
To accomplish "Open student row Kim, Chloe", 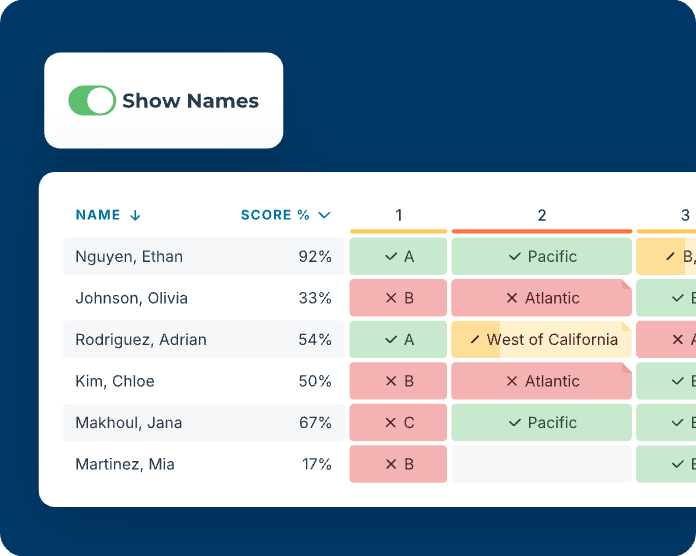I will 115,381.
